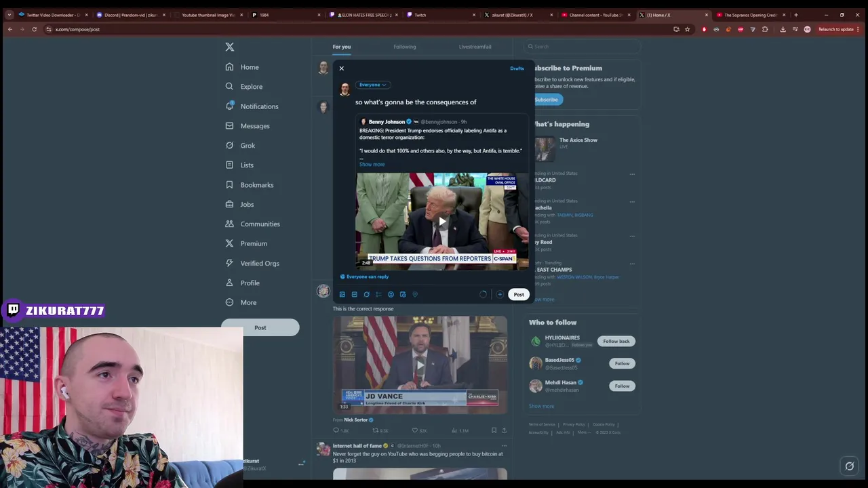This screenshot has height=488, width=868.
Task: Open the Everyone audience dropdown
Action: pyautogui.click(x=372, y=85)
